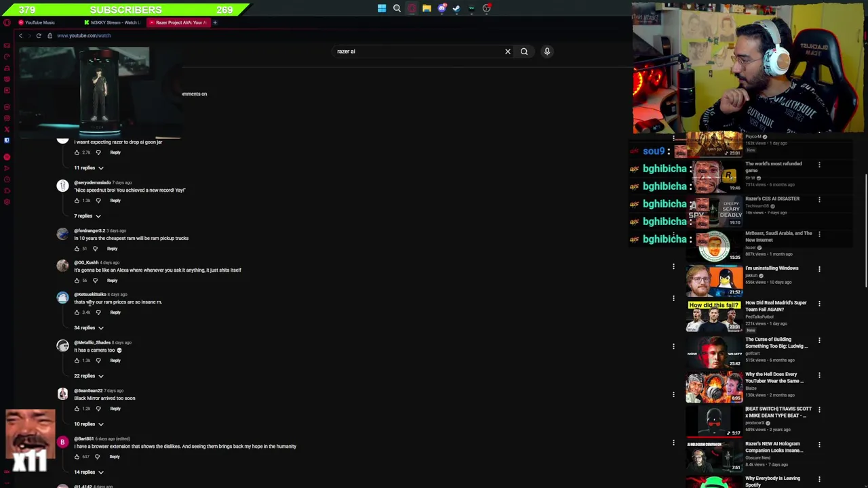Expand the '34 replies' thread
The height and width of the screenshot is (488, 868).
tap(89, 328)
